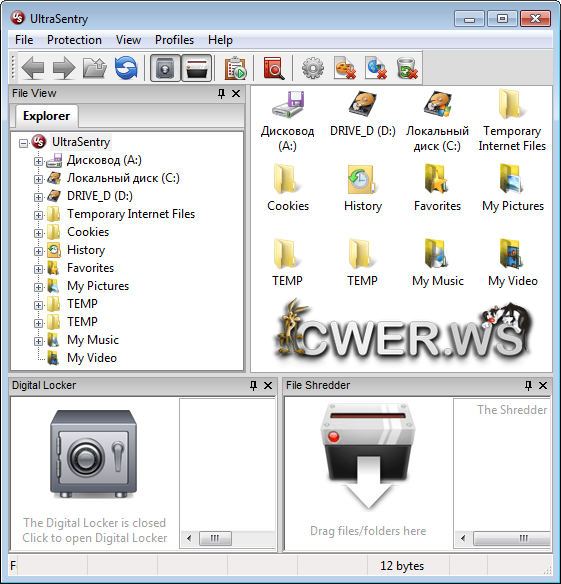Expand Локальный диск (C:) tree node
This screenshot has width=561, height=584.
[38, 179]
